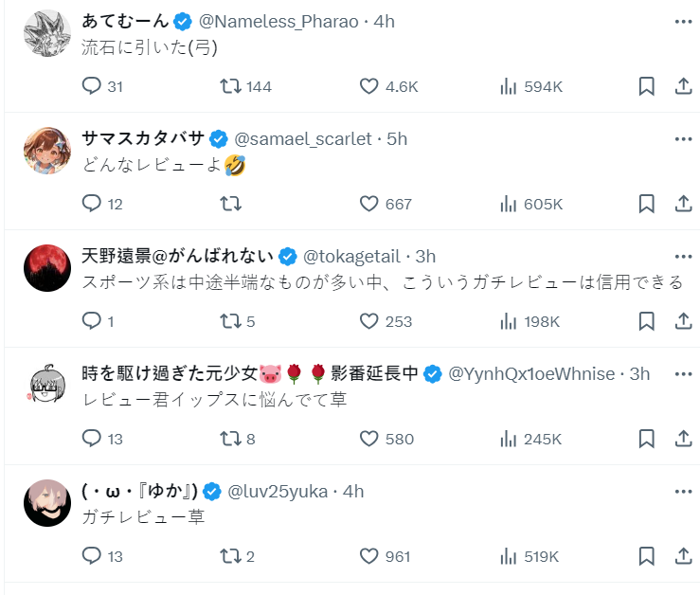Open more options for @samael_scarlet tweet

[683, 139]
